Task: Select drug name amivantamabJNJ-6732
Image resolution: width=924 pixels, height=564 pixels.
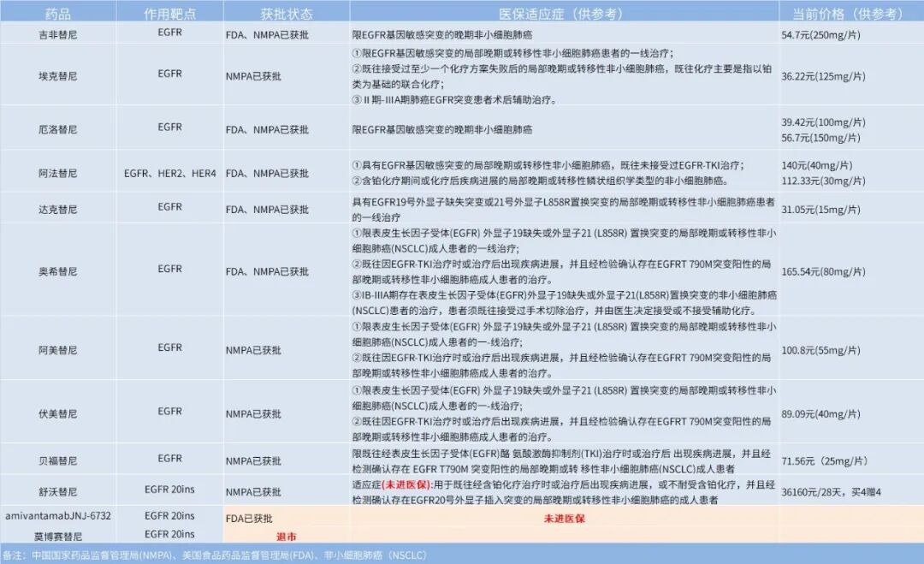Action: (58, 516)
